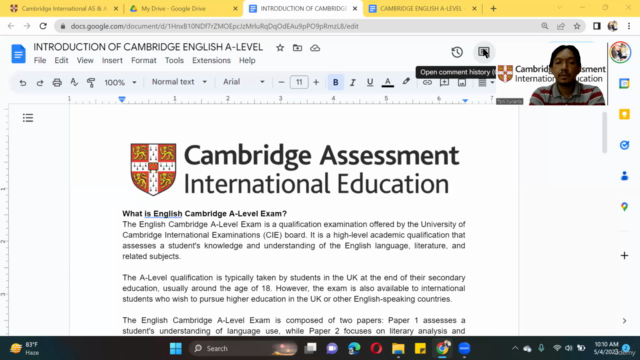Image resolution: width=640 pixels, height=360 pixels.
Task: Open the Tools menu
Action: point(174,60)
